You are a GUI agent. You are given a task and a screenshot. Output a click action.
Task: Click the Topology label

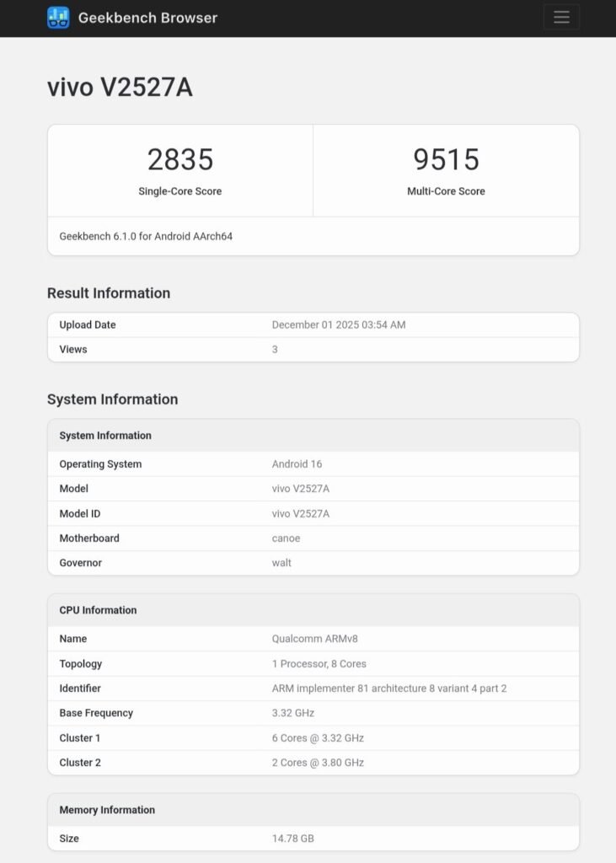(x=80, y=664)
